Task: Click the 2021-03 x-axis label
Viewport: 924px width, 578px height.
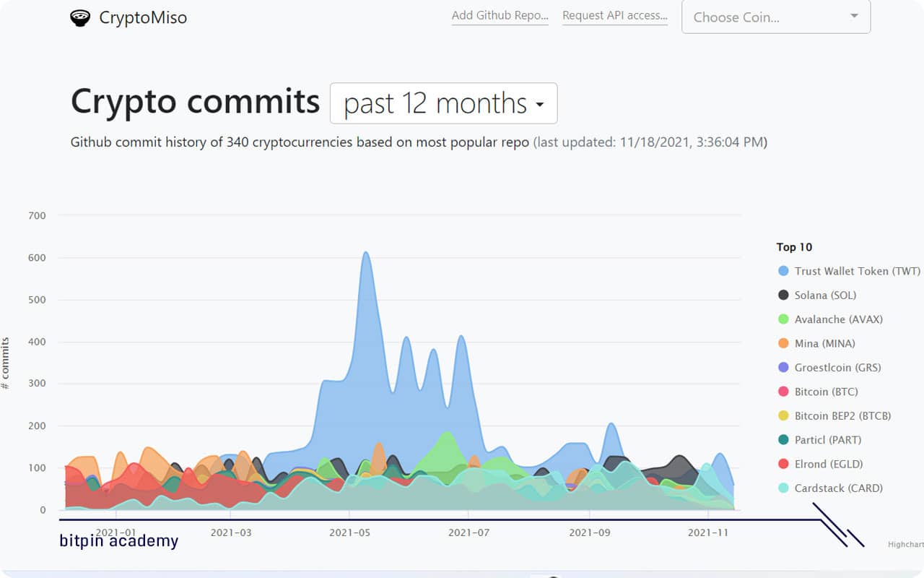Action: [230, 533]
